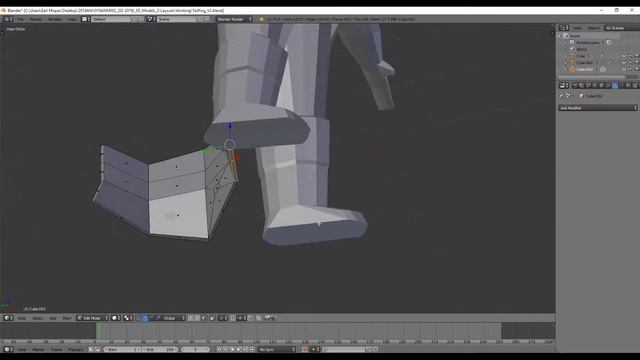Click the scene browse icon in top bar

(x=151, y=19)
